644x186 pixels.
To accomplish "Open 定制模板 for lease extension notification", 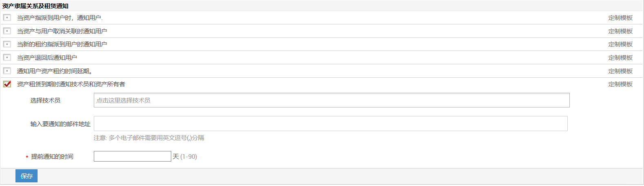I will [x=620, y=71].
